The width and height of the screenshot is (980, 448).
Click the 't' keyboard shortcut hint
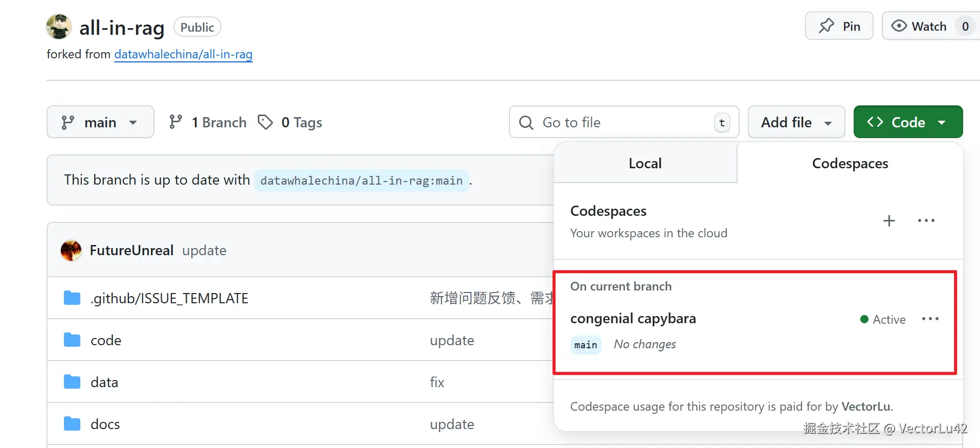point(722,122)
